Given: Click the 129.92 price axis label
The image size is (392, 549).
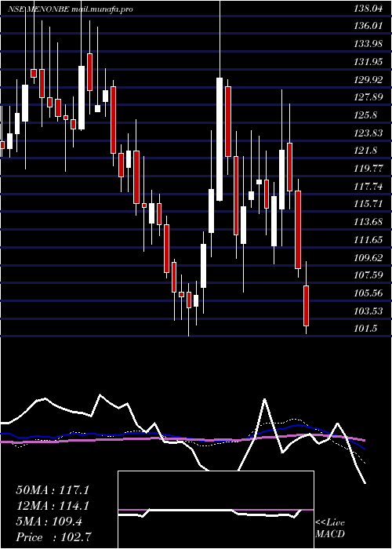Looking at the screenshot, I should pos(368,80).
